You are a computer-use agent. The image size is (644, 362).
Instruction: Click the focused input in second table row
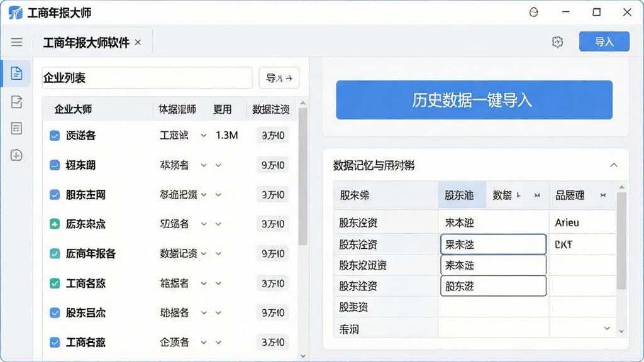tap(493, 244)
